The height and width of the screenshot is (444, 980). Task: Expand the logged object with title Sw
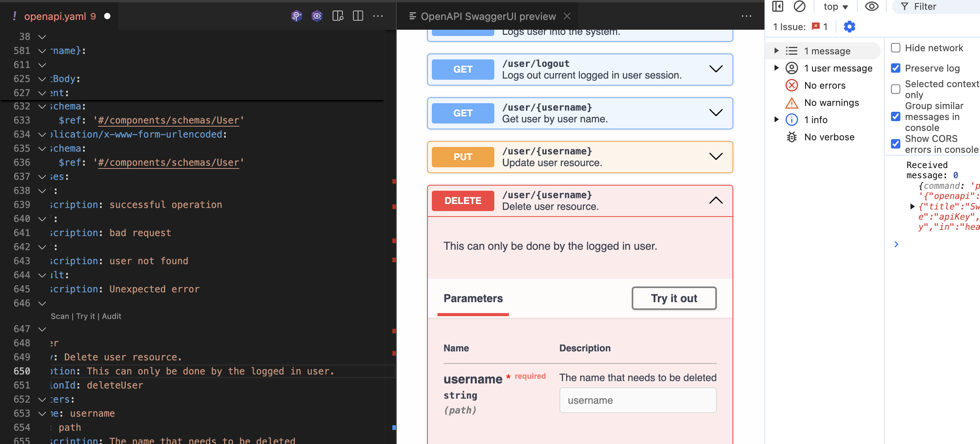pyautogui.click(x=912, y=206)
